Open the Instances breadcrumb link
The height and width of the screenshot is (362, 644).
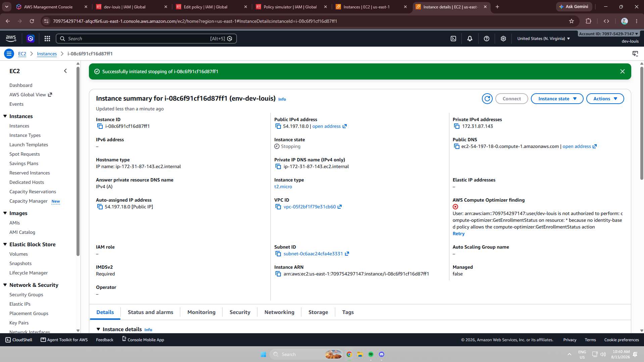click(47, 54)
